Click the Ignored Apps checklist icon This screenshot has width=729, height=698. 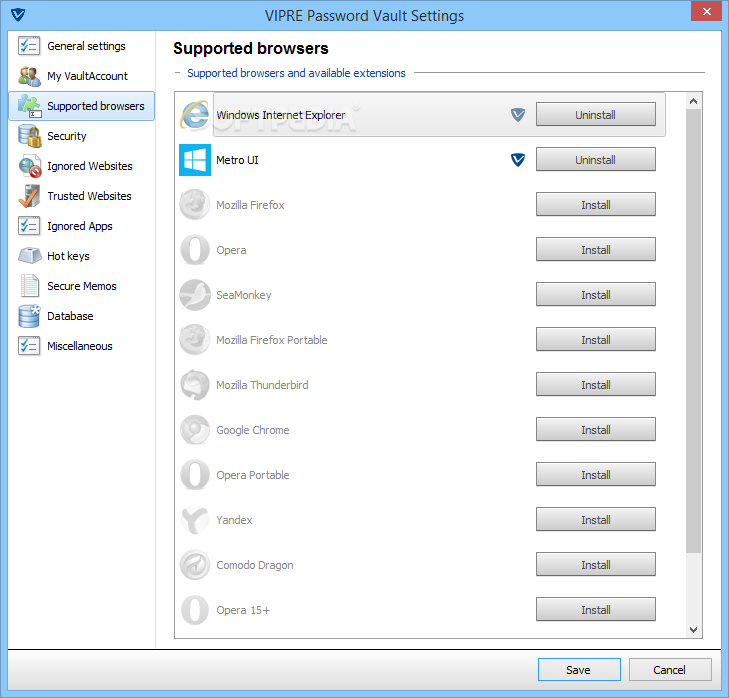(29, 226)
